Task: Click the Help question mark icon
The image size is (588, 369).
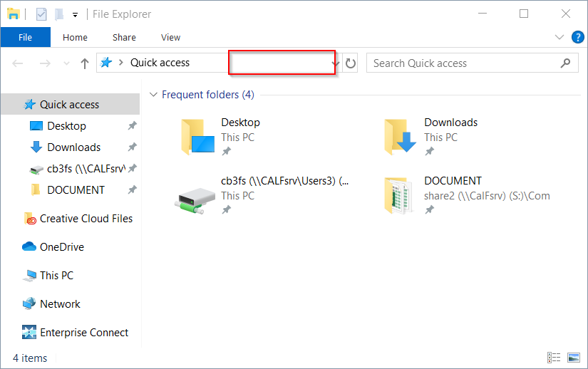Action: [x=577, y=37]
